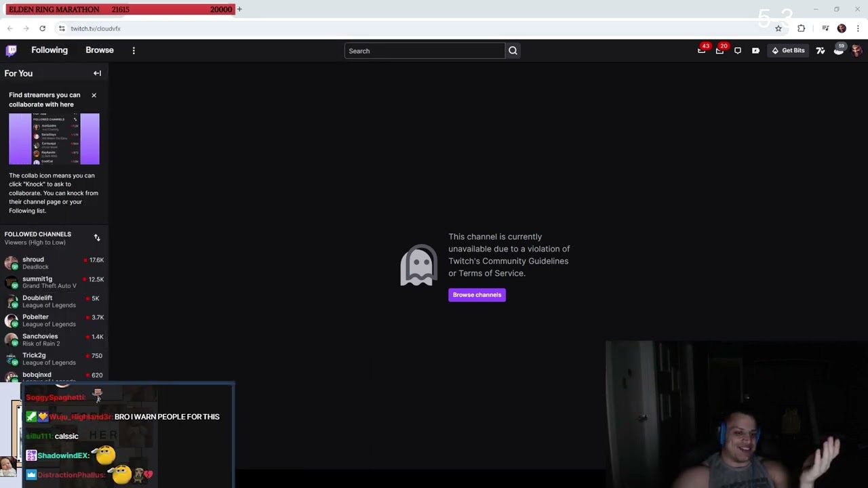The image size is (868, 488).
Task: Open the browser media controls icon
Action: tap(825, 28)
